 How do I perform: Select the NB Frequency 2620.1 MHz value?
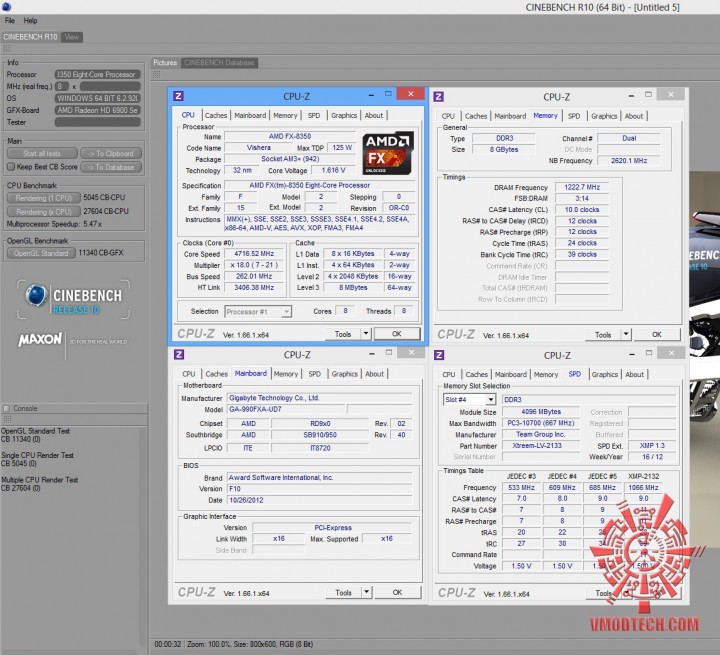(x=629, y=160)
